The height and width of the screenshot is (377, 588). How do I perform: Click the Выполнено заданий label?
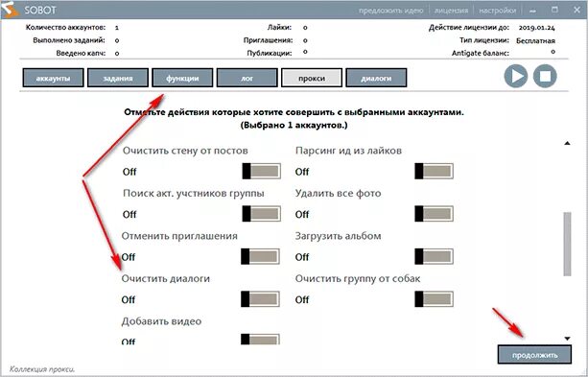point(69,40)
